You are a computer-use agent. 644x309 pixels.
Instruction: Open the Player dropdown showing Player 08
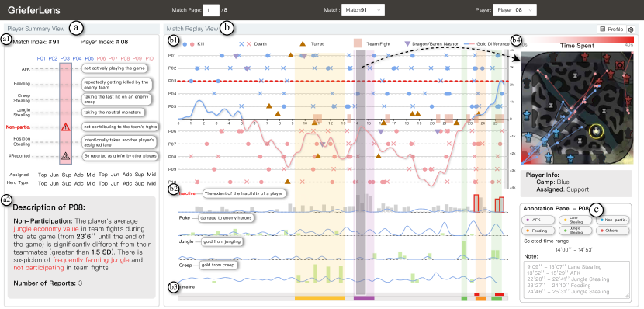point(514,10)
